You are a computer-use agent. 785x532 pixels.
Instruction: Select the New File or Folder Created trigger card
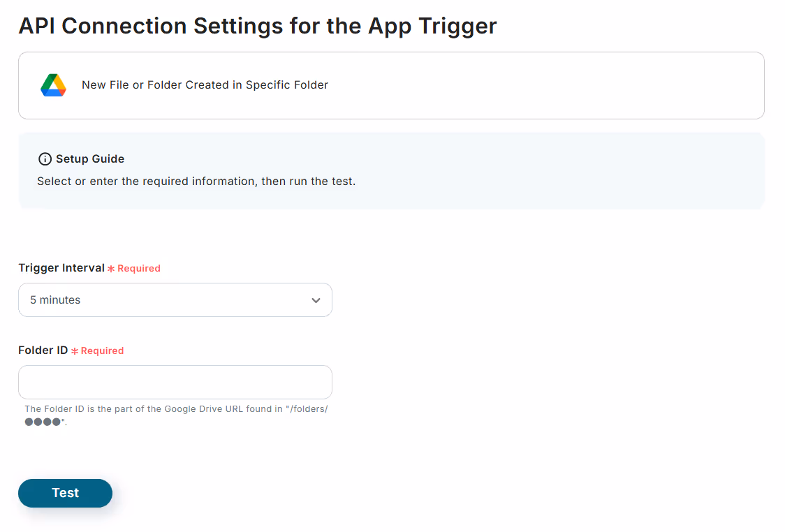pyautogui.click(x=392, y=86)
